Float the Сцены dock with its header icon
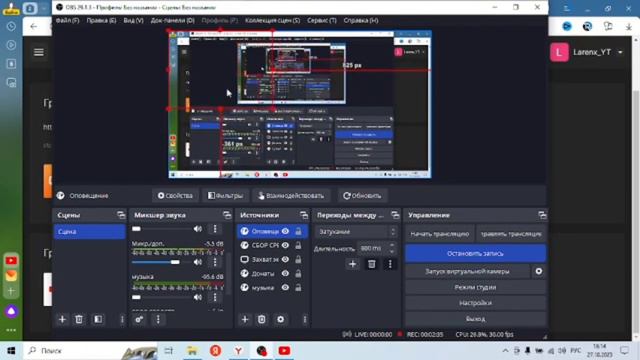Image resolution: width=640 pixels, height=360 pixels. [x=121, y=215]
